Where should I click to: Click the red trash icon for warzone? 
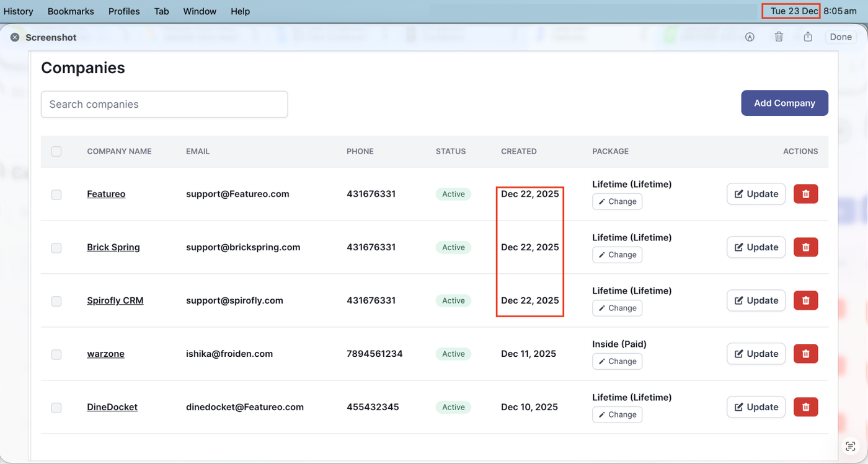tap(805, 354)
